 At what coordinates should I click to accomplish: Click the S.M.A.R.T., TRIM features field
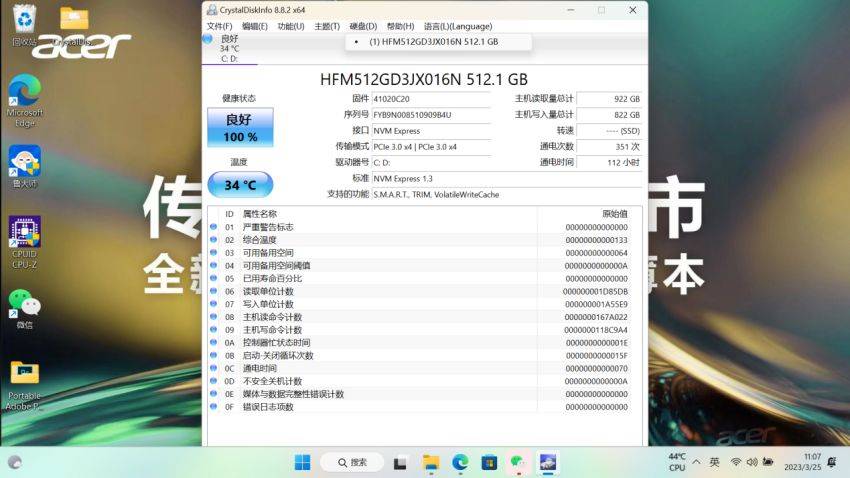click(x=507, y=194)
